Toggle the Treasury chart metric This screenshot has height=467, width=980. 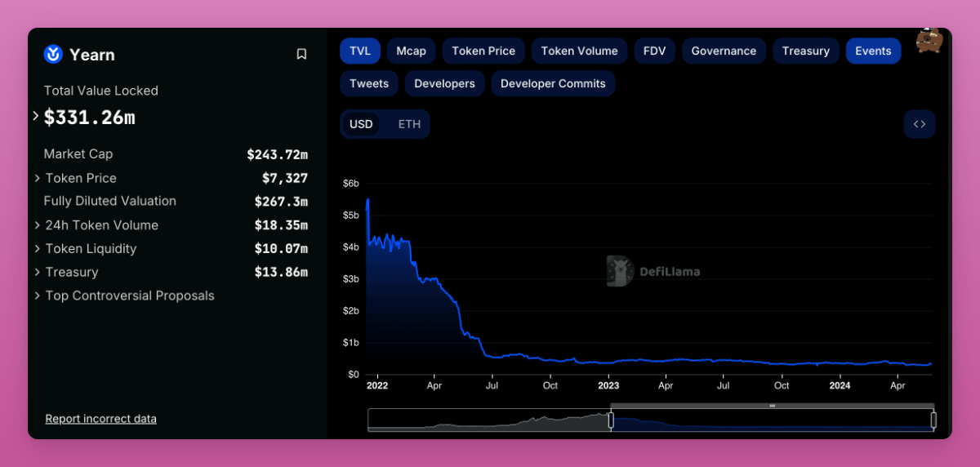click(x=806, y=51)
